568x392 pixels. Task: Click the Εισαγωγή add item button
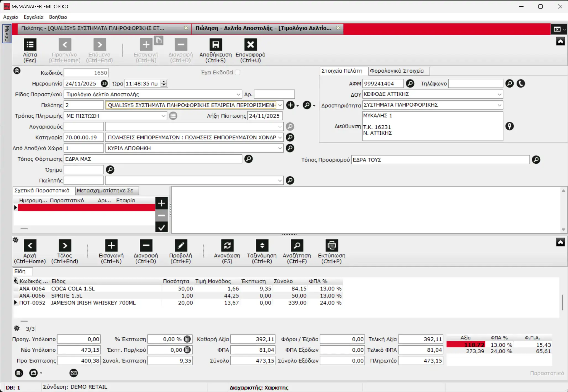(x=111, y=245)
